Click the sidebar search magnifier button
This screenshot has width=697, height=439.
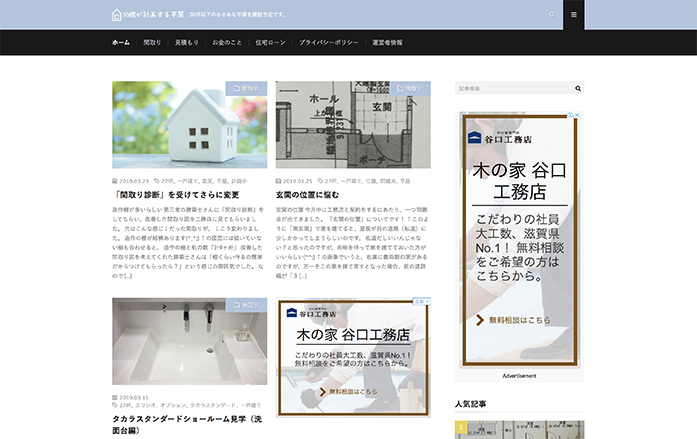[x=578, y=89]
